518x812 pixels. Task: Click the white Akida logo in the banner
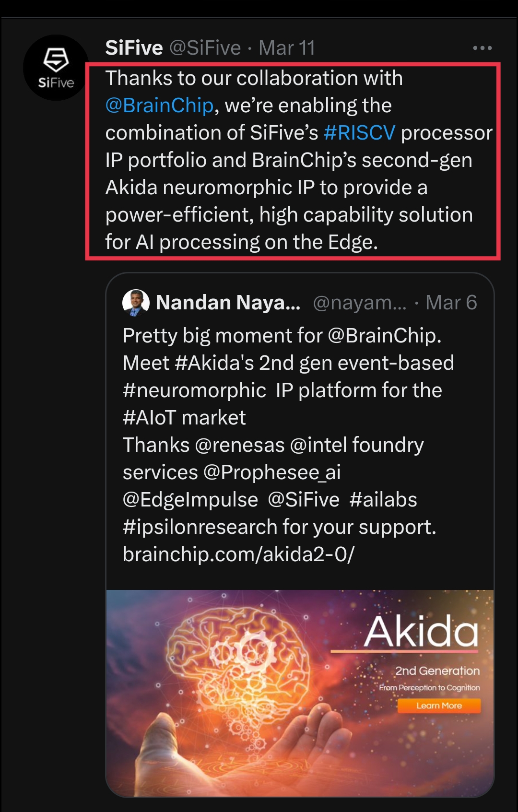421,631
